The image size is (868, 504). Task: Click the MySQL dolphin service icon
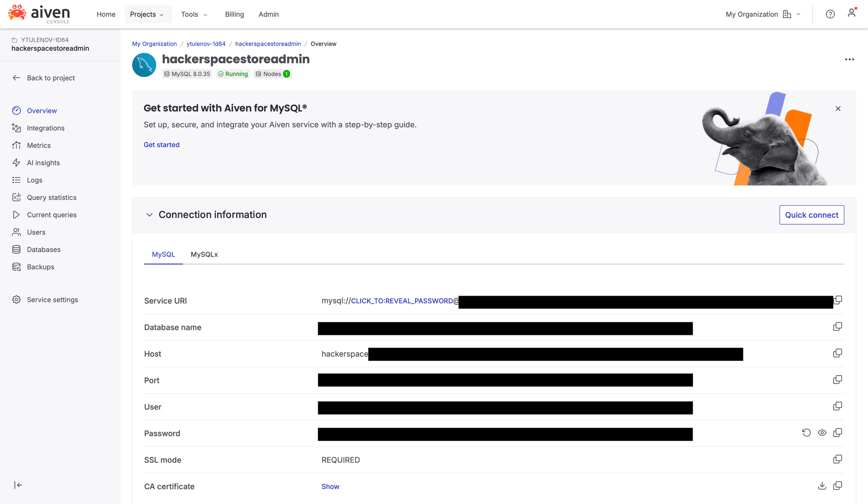click(144, 65)
